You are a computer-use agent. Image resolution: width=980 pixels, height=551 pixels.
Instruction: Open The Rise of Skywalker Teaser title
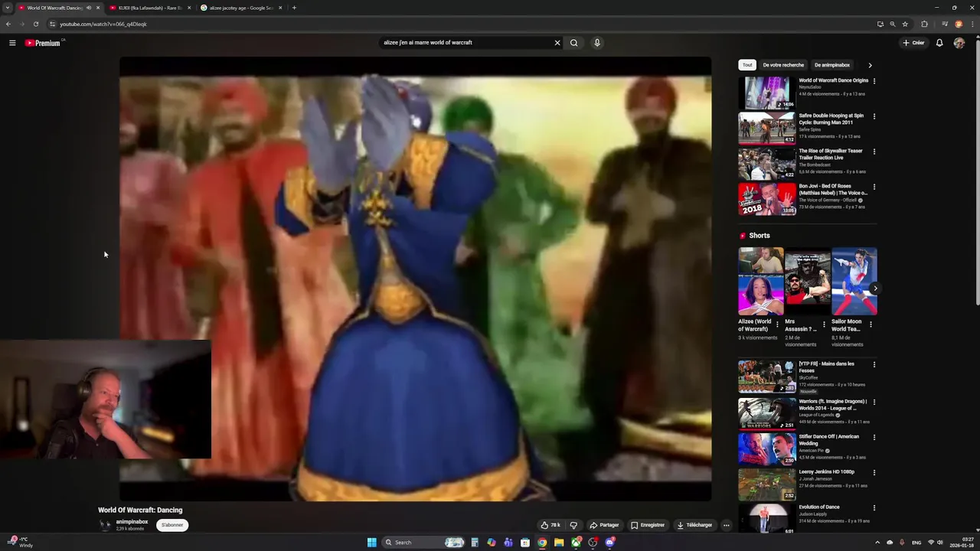click(x=831, y=155)
